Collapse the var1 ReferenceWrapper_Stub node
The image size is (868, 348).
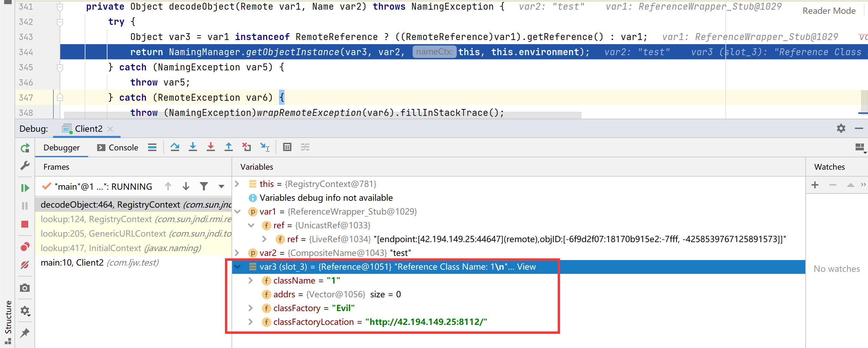[238, 211]
